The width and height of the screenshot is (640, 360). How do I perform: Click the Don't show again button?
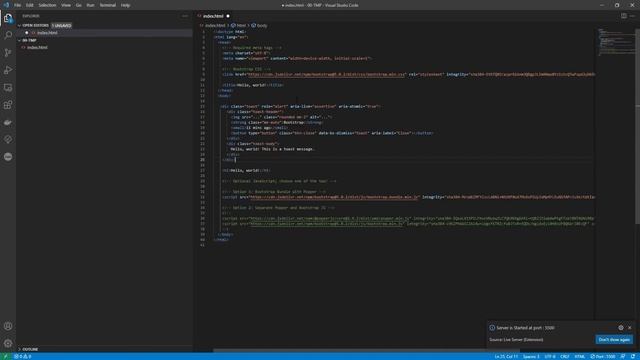[614, 340]
